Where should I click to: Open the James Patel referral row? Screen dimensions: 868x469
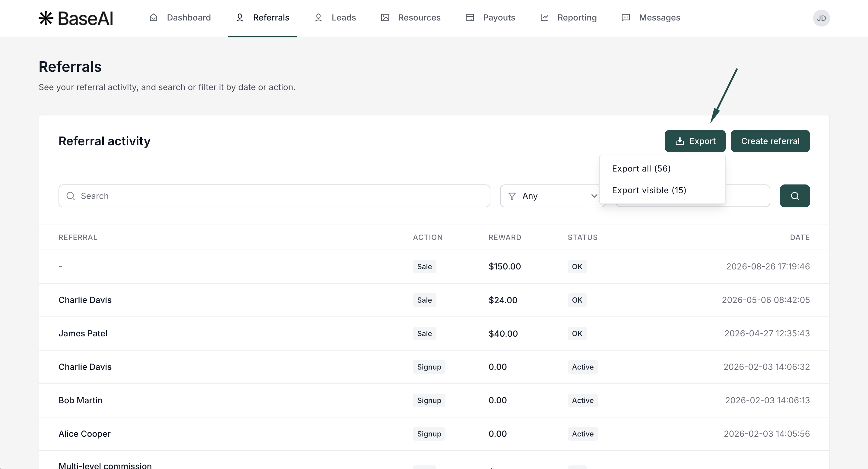pos(434,333)
